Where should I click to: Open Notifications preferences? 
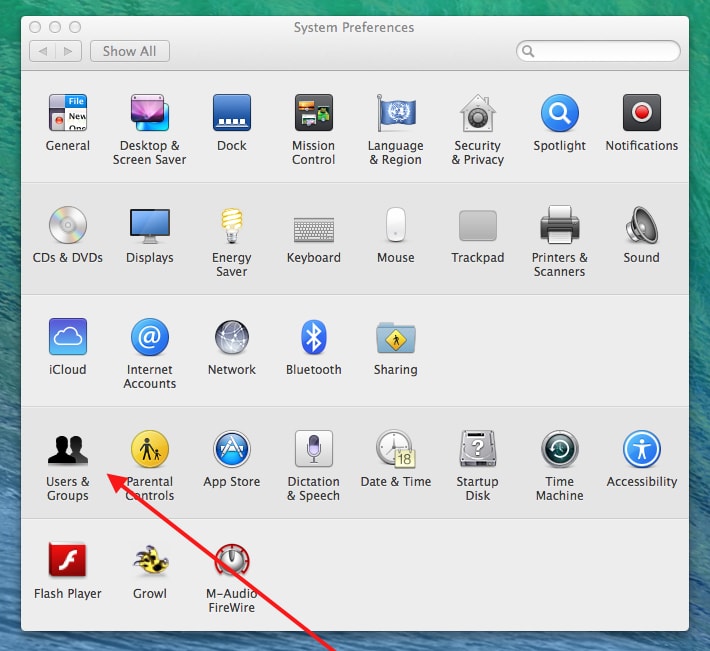tap(642, 112)
